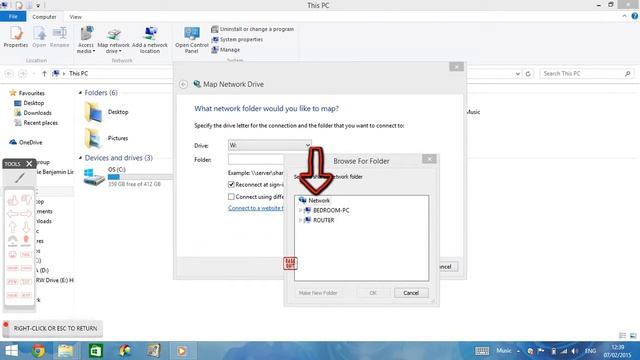Select thumbs-up stamp in TOOLS panel
This screenshot has width=640, height=360.
[x=13, y=200]
